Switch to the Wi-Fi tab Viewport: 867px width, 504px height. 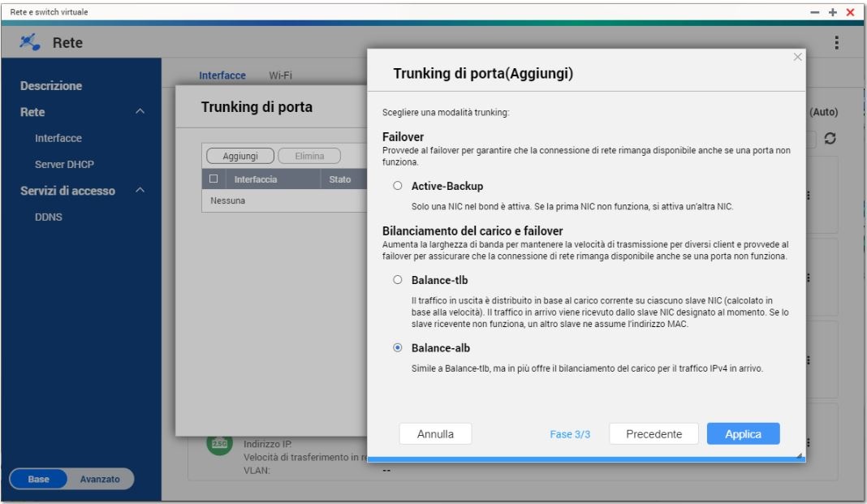click(x=280, y=75)
